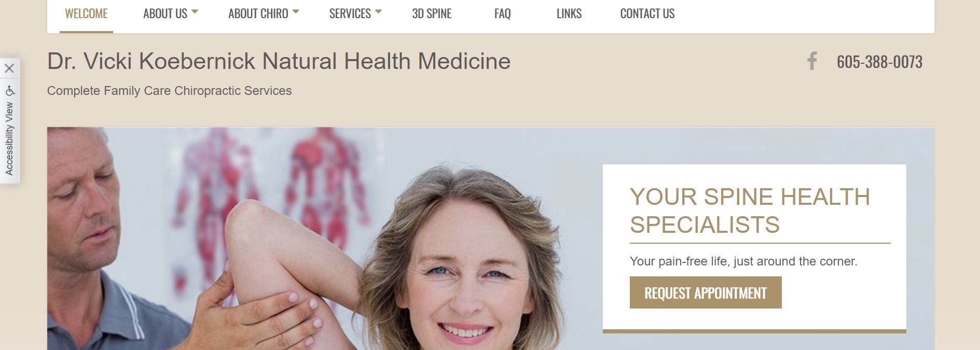The width and height of the screenshot is (980, 350).
Task: Call phone number 605-388-0073
Action: 879,62
